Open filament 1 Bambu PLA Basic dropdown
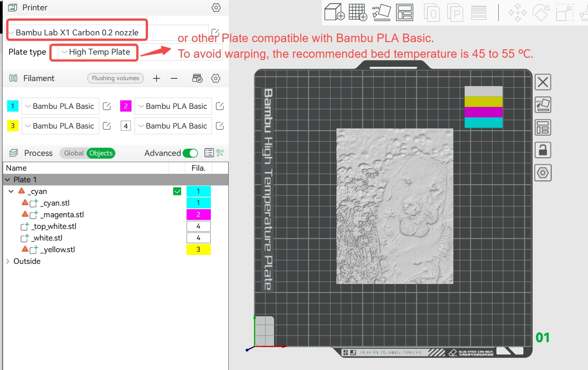The width and height of the screenshot is (588, 370). pyautogui.click(x=60, y=106)
